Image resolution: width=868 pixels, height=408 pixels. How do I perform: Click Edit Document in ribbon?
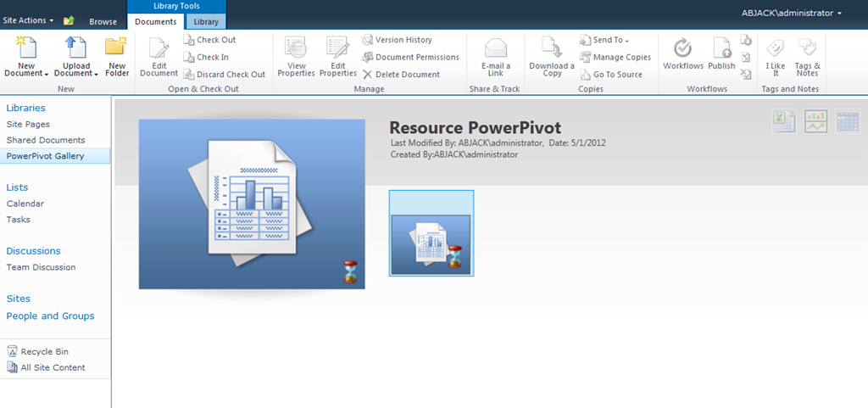tap(159, 57)
